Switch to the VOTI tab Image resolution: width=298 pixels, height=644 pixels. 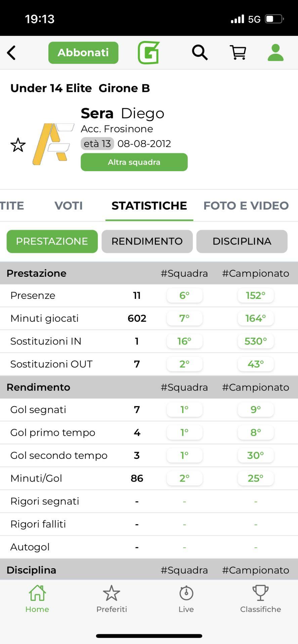69,206
